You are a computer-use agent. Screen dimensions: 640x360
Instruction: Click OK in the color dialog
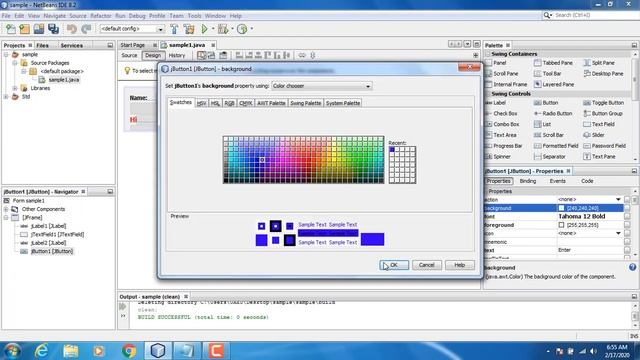394,265
